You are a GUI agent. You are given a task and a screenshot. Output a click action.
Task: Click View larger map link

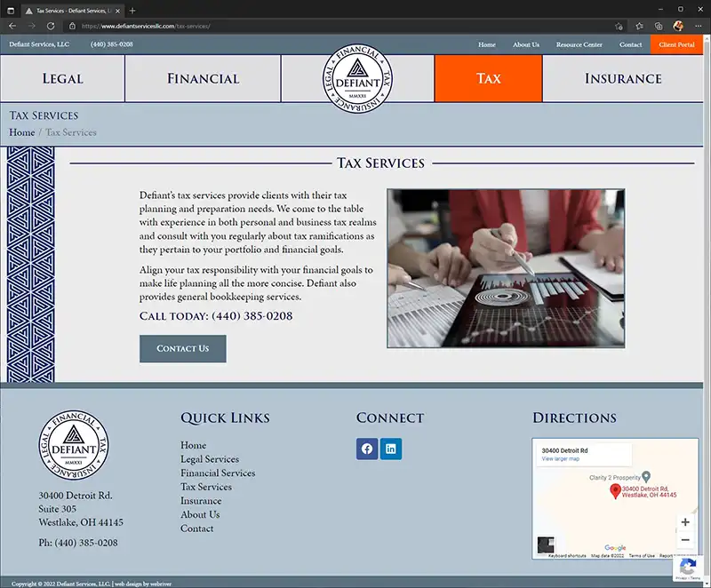coord(561,459)
